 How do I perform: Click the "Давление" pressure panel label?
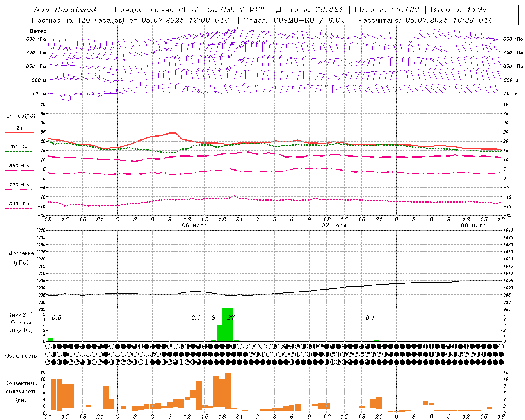coord(21,253)
